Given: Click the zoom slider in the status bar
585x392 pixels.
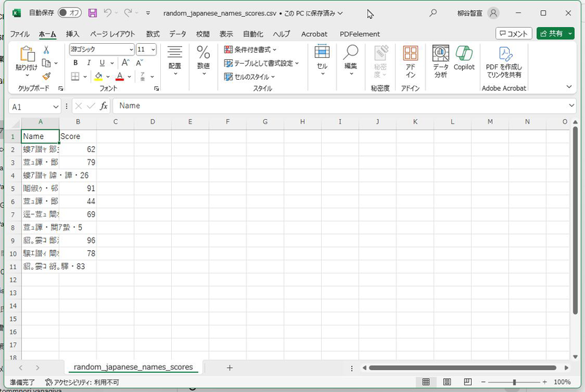Looking at the screenshot, I should [514, 382].
